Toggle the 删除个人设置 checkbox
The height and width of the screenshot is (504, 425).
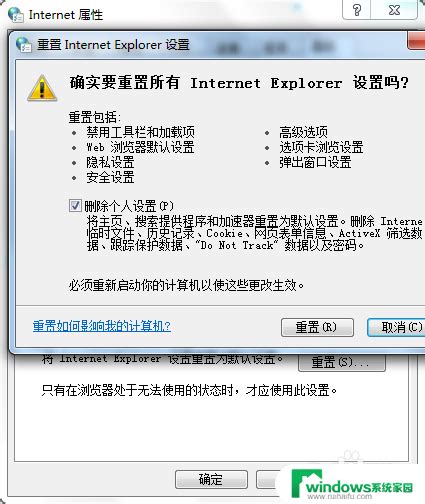[x=75, y=206]
